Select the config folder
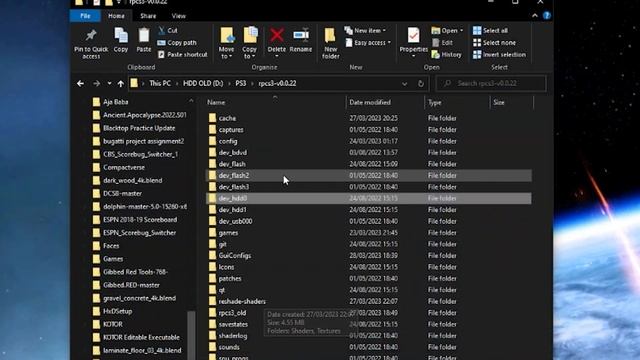The height and width of the screenshot is (360, 640). click(228, 141)
